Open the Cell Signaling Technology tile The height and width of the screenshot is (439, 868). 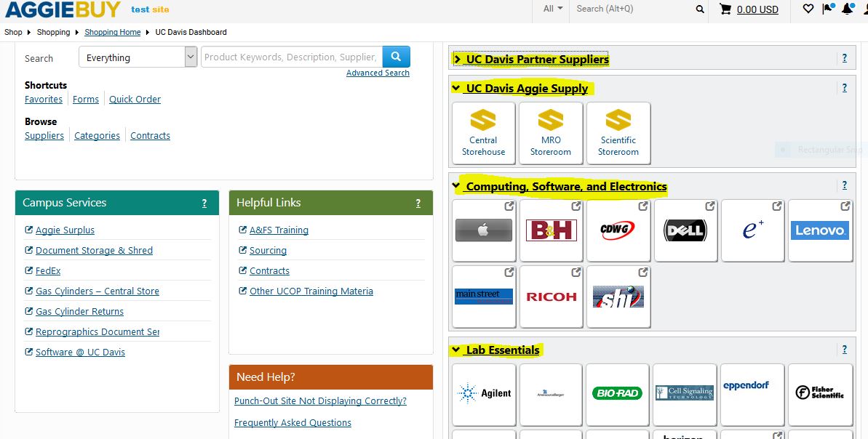pyautogui.click(x=684, y=394)
